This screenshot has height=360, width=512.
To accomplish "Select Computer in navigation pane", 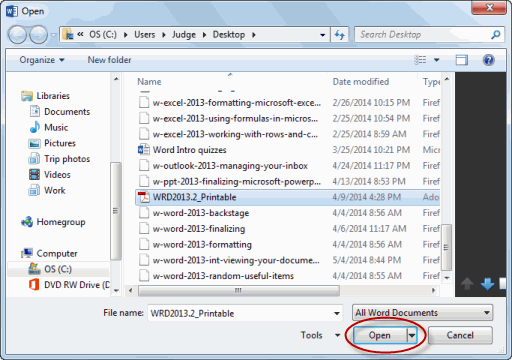I will click(x=49, y=254).
